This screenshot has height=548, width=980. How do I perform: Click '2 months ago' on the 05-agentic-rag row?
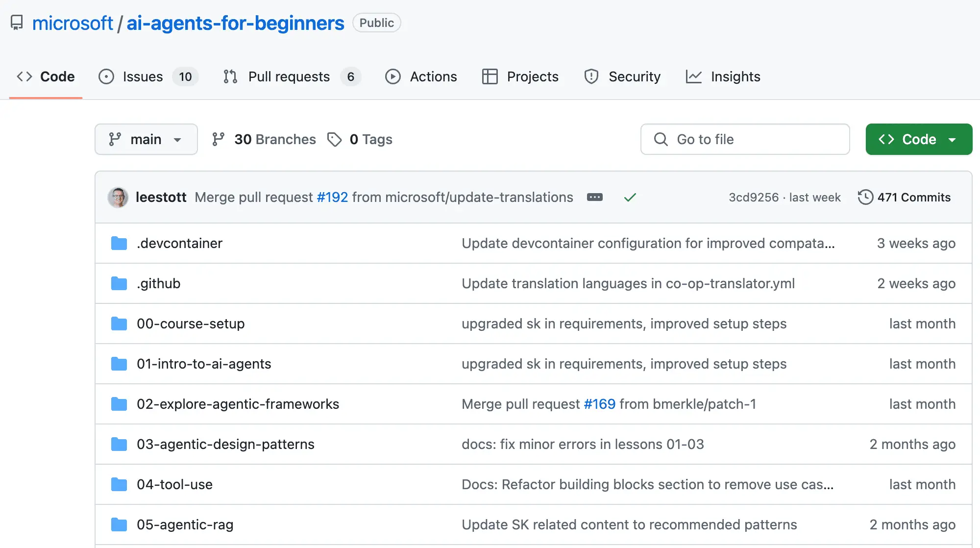912,524
